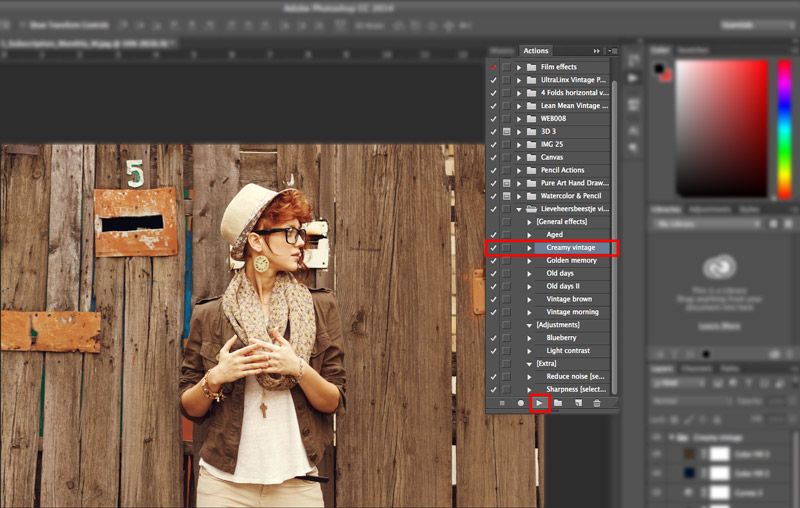Click the Creative Cloud Libraries logo
Image resolution: width=800 pixels, height=508 pixels.
coord(719,267)
